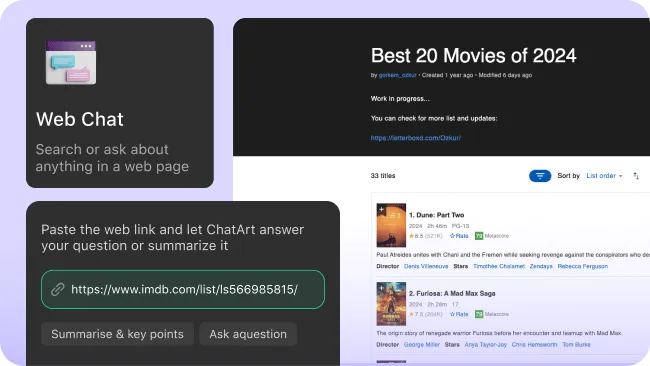Click Furiosa Metascore badge

point(479,314)
